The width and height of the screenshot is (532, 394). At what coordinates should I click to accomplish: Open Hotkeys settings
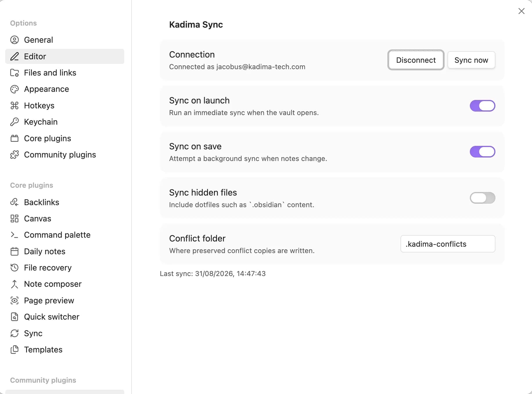click(65, 105)
